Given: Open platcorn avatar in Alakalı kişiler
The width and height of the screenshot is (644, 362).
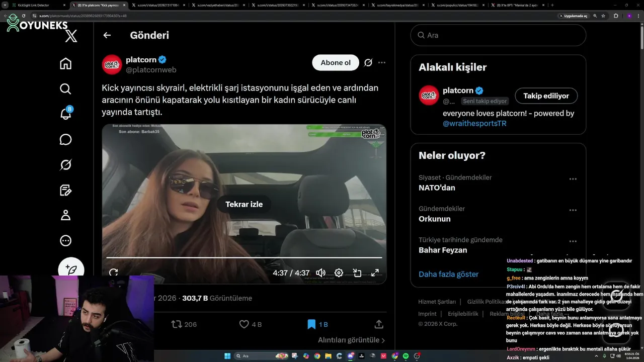Looking at the screenshot, I should [x=429, y=96].
